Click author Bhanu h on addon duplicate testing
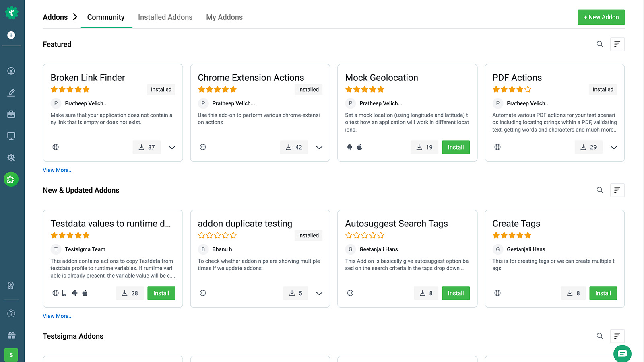The image size is (644, 362). pos(222,249)
